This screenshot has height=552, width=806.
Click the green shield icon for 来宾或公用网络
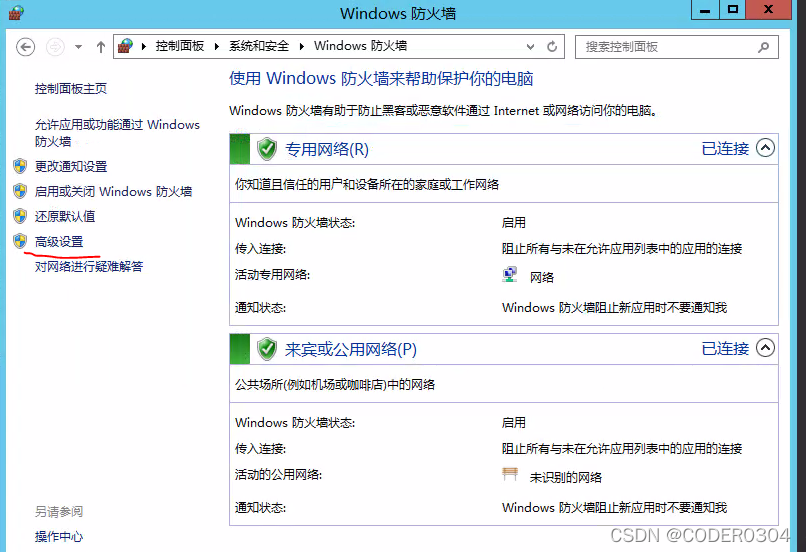coord(267,349)
